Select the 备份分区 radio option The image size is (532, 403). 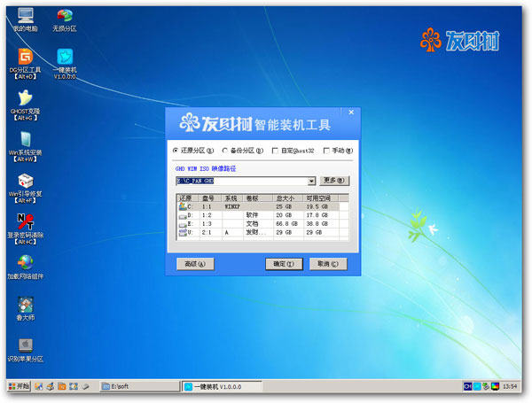click(x=243, y=151)
